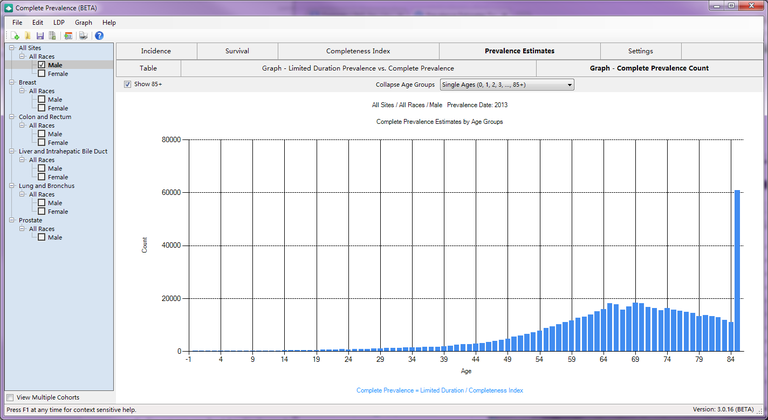The height and width of the screenshot is (420, 768).
Task: Collapse the Lung and Bronchus tree node
Action: click(12, 186)
